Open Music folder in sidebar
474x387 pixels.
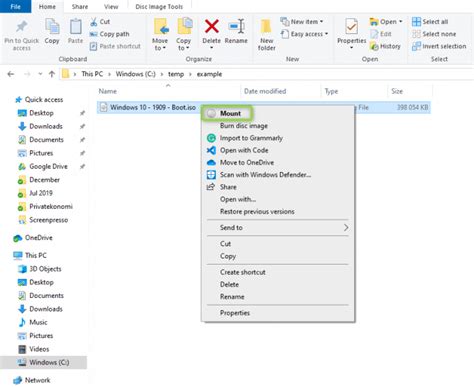(38, 322)
